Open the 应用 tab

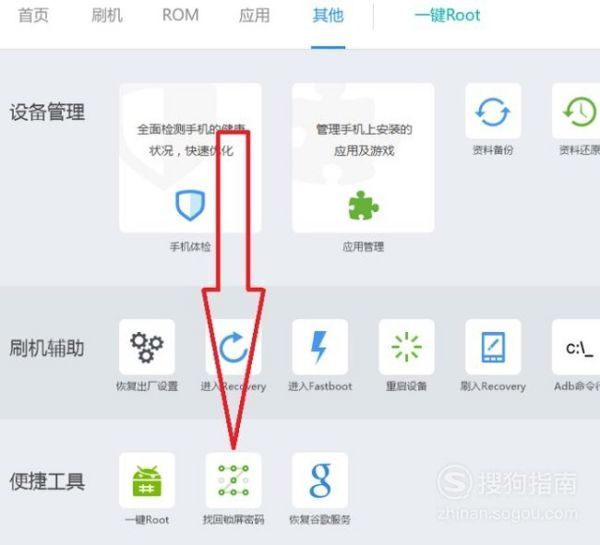254,16
